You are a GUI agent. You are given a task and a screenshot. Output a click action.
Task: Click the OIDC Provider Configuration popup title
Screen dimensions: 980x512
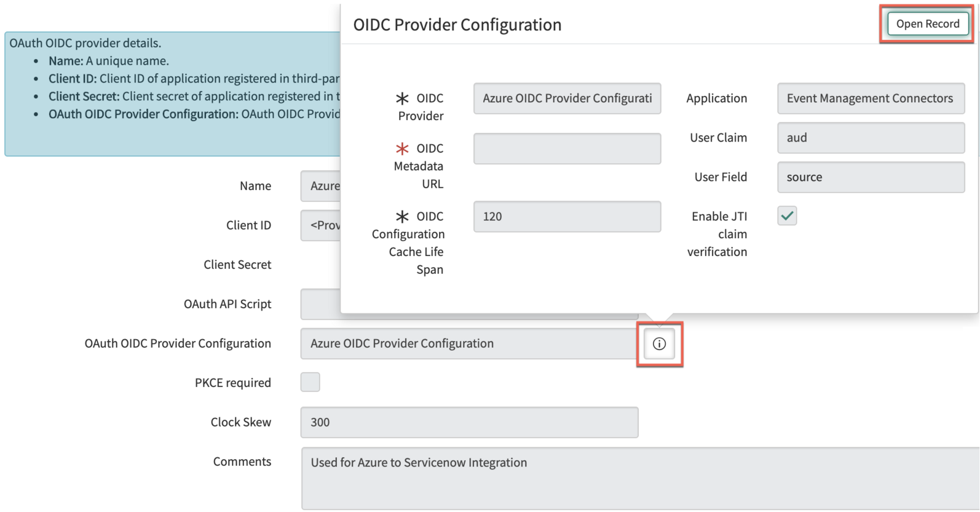457,25
